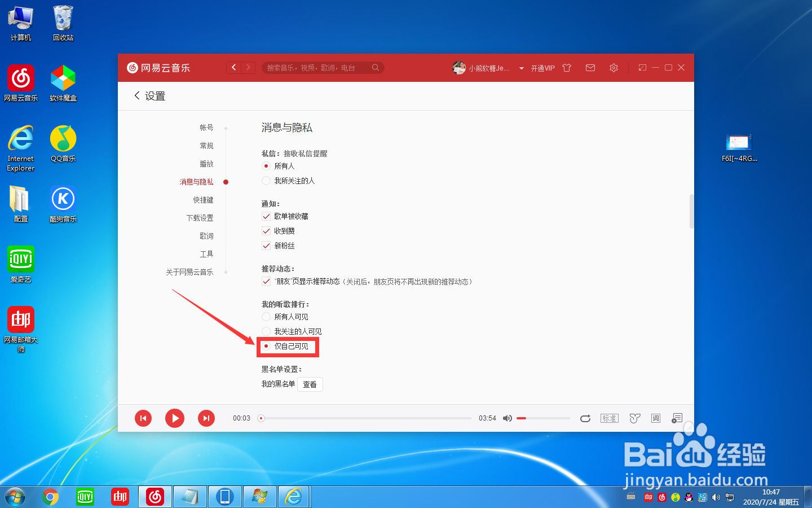The image size is (812, 508).
Task: Open the system tray volume icon
Action: pos(716,497)
